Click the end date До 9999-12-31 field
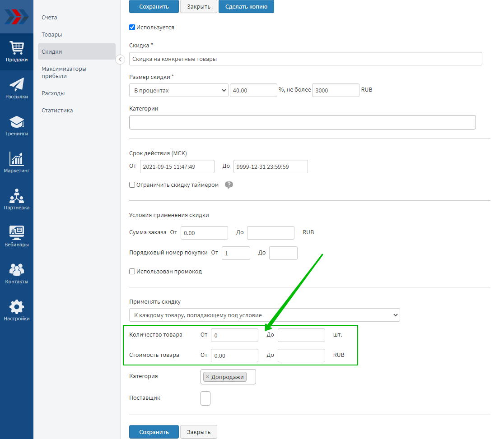This screenshot has width=504, height=439. 271,166
